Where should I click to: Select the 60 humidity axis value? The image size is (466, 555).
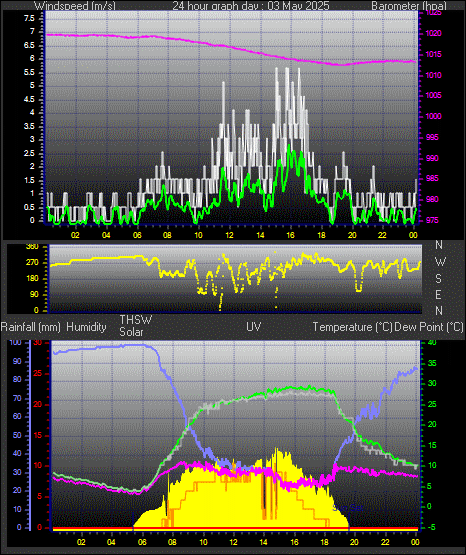click(x=17, y=416)
